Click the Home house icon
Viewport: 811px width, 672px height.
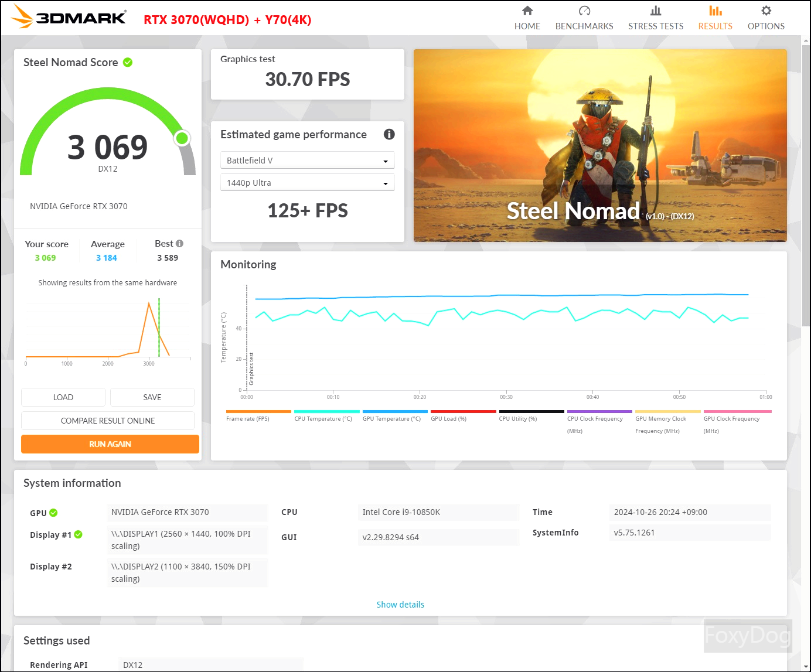point(527,11)
